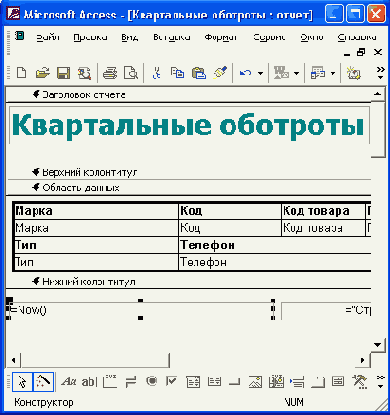Screen dimensions: 390x415
Task: Select the bold Марка header label
Action: click(97, 211)
